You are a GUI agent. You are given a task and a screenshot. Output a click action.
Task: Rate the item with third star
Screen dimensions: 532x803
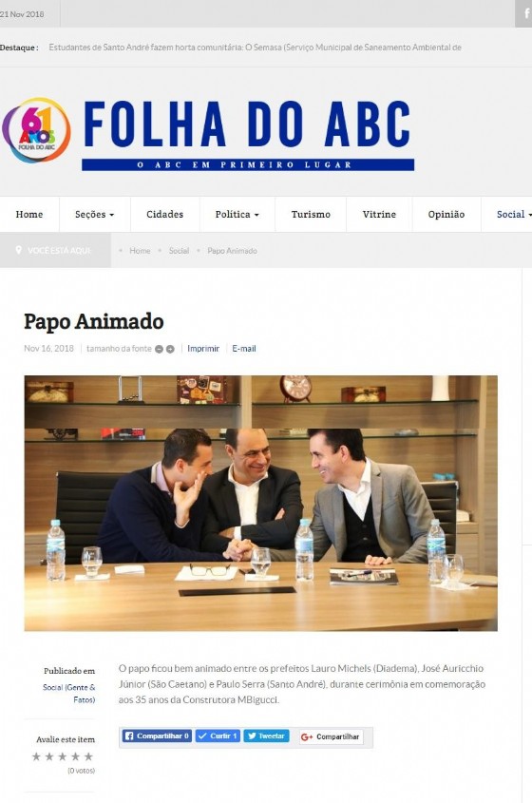click(x=63, y=756)
